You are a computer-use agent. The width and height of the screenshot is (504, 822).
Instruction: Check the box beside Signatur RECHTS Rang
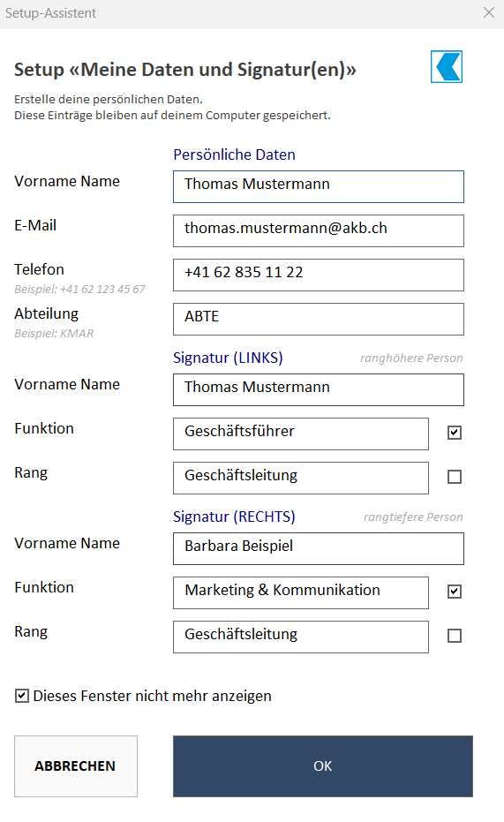coord(455,636)
